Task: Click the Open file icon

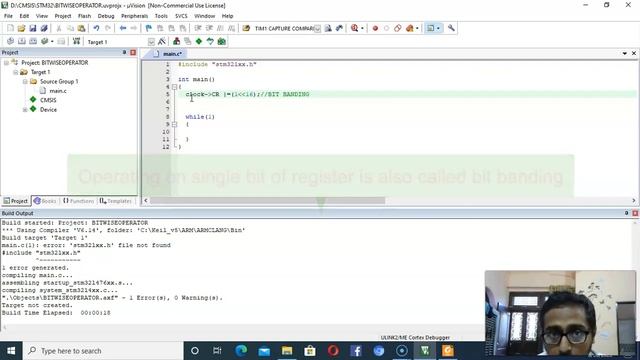Action: [x=21, y=28]
